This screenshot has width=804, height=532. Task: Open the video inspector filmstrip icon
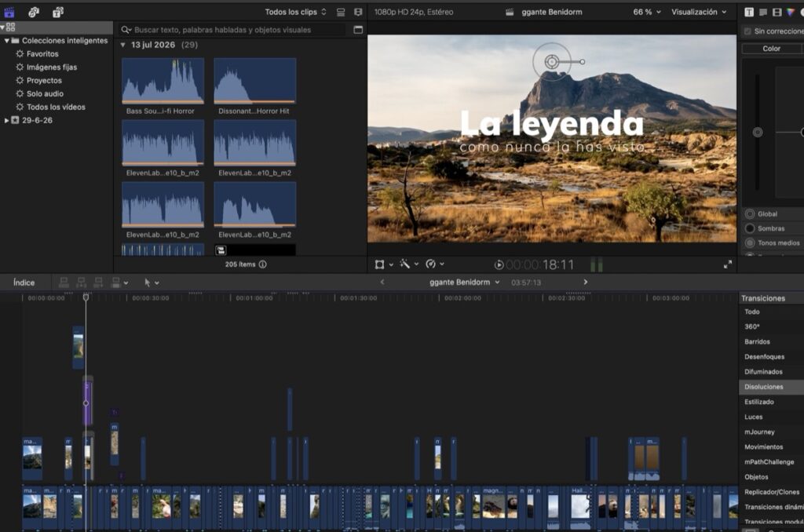[777, 12]
